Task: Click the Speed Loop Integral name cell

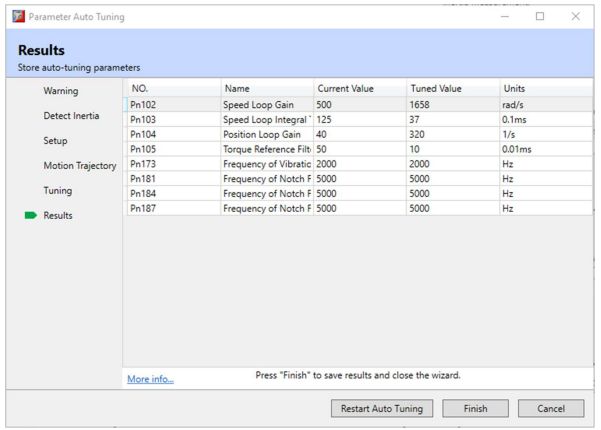Action: [x=267, y=120]
